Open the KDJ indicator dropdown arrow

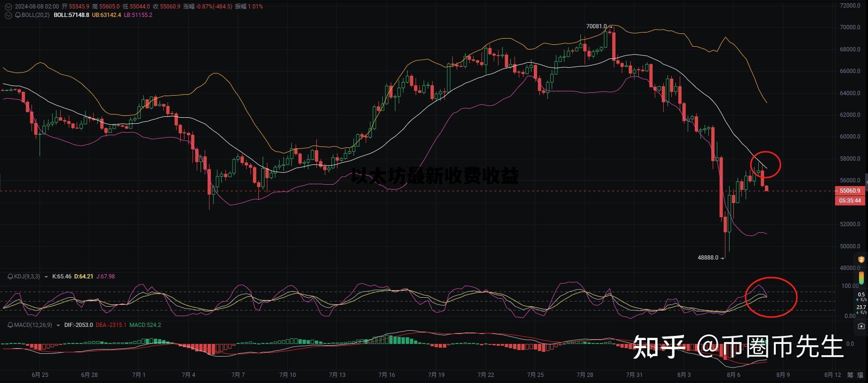(x=46, y=277)
